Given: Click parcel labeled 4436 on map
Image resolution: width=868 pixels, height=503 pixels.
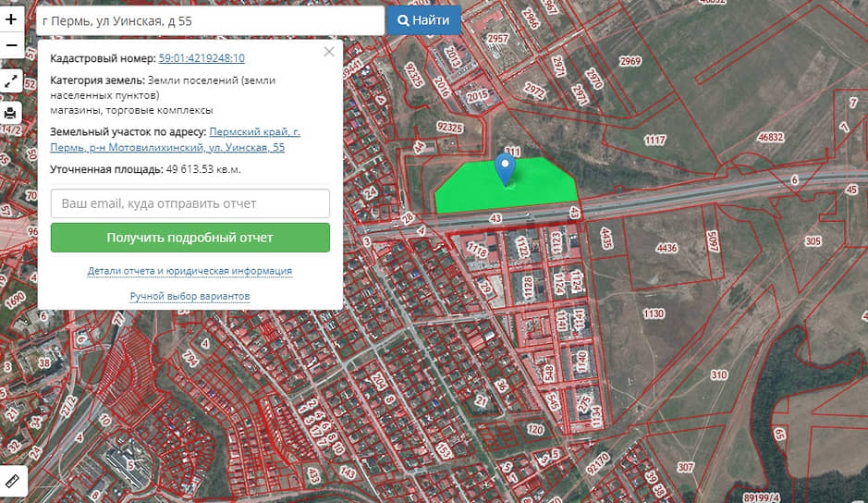Looking at the screenshot, I should [666, 248].
